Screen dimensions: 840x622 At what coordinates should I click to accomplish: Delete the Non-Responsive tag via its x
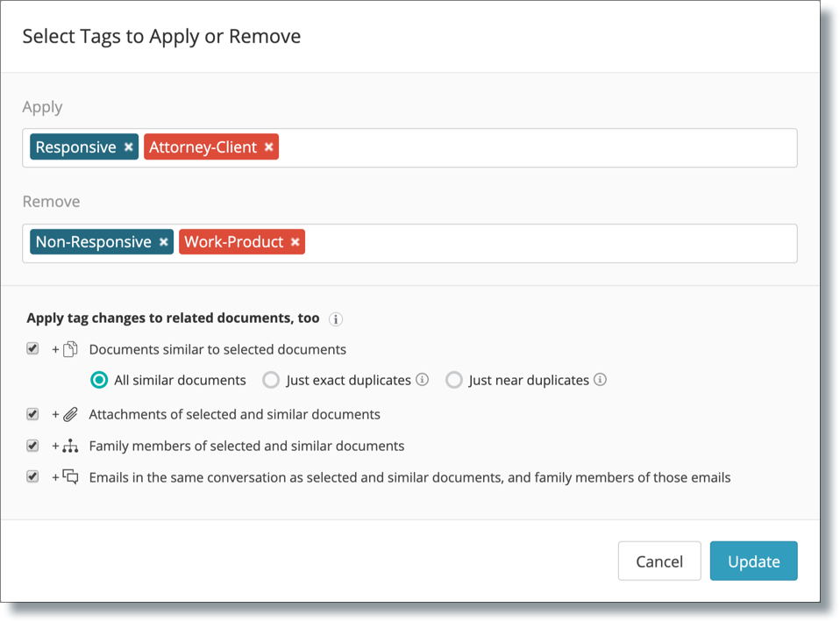click(164, 242)
